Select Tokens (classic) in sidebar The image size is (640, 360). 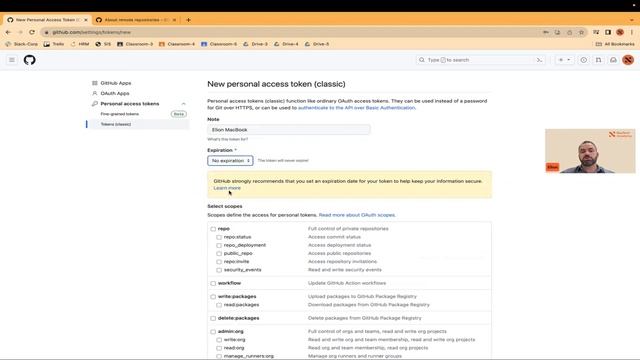click(x=116, y=124)
